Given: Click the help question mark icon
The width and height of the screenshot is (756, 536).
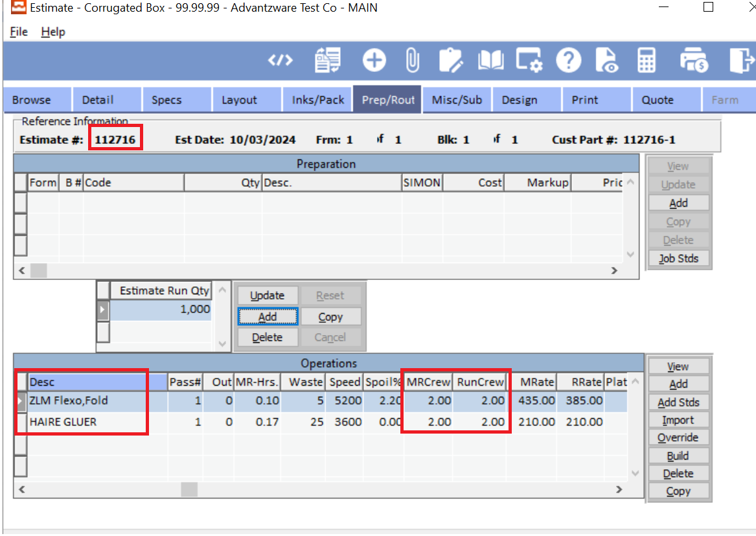Looking at the screenshot, I should 568,60.
